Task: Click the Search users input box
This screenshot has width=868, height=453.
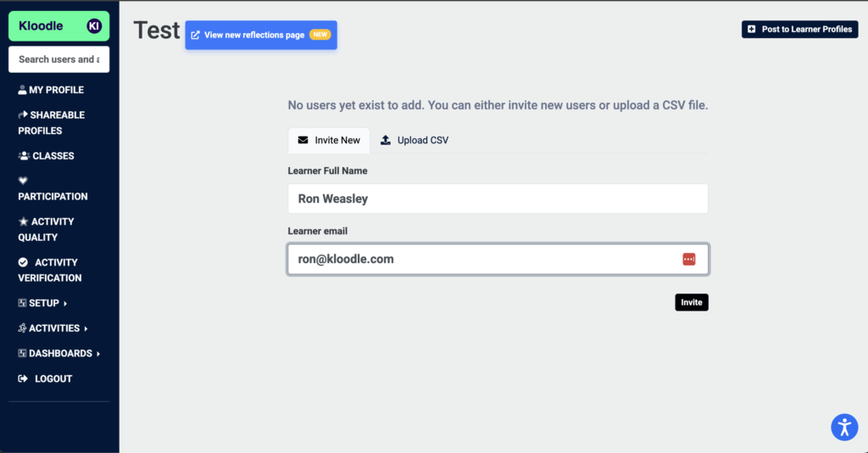Action: 58,59
